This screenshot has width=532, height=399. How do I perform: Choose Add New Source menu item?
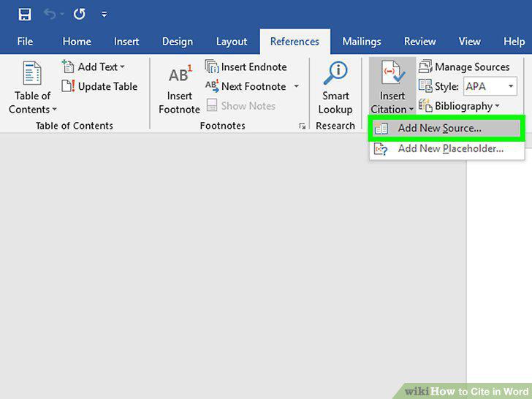(x=446, y=129)
